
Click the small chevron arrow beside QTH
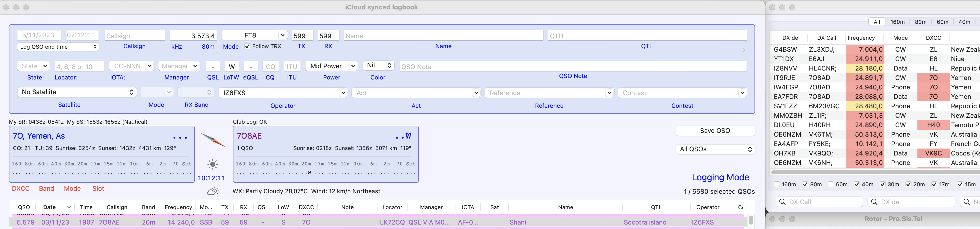[x=744, y=50]
